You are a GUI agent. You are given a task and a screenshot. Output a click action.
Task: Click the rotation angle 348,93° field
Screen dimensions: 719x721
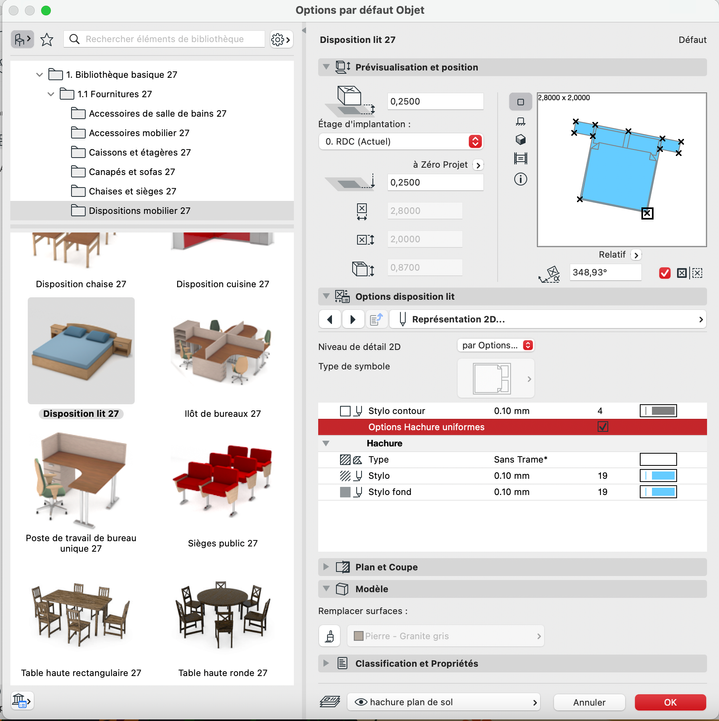[605, 273]
